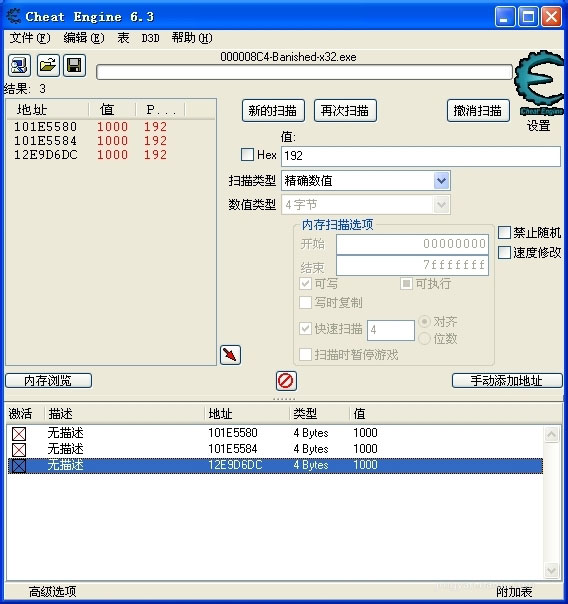Viewport: 568px width, 604px height.
Task: Toggle the 写时复制 checkbox
Action: coord(305,302)
